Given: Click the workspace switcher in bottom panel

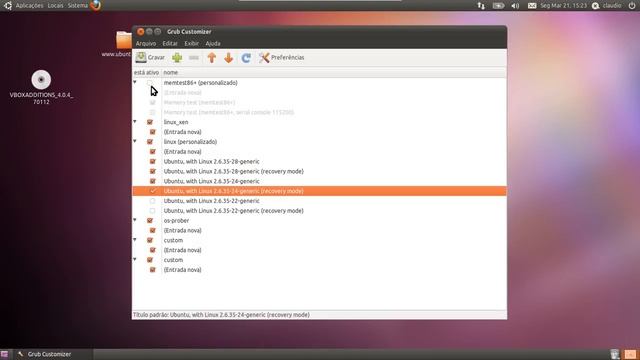Looking at the screenshot, I should (x=630, y=354).
